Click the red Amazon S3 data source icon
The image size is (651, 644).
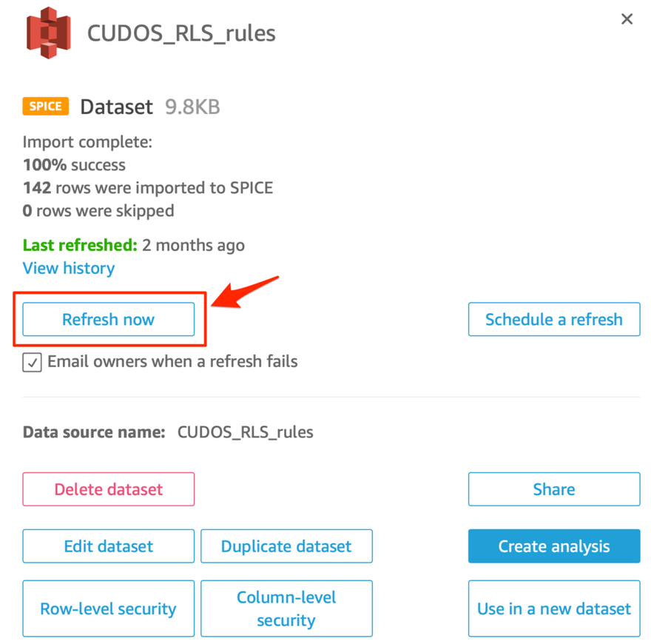(48, 33)
